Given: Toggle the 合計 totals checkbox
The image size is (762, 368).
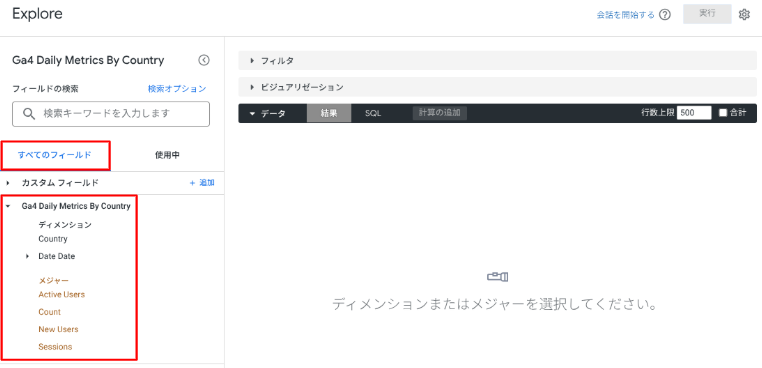Looking at the screenshot, I should tap(723, 113).
